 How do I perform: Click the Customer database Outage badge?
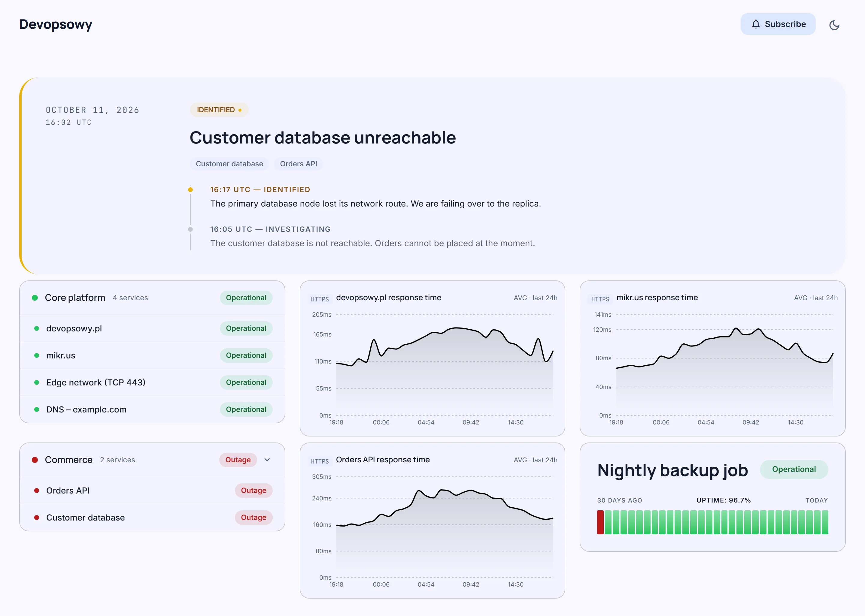[253, 517]
